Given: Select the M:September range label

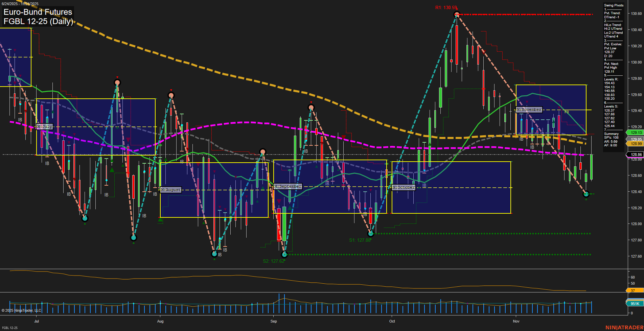Looking at the screenshot, I should tap(288, 186).
